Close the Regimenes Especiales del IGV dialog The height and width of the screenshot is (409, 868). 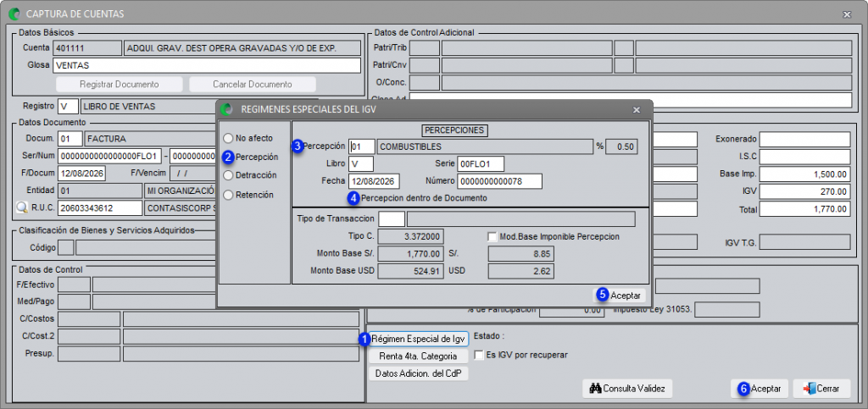(636, 109)
